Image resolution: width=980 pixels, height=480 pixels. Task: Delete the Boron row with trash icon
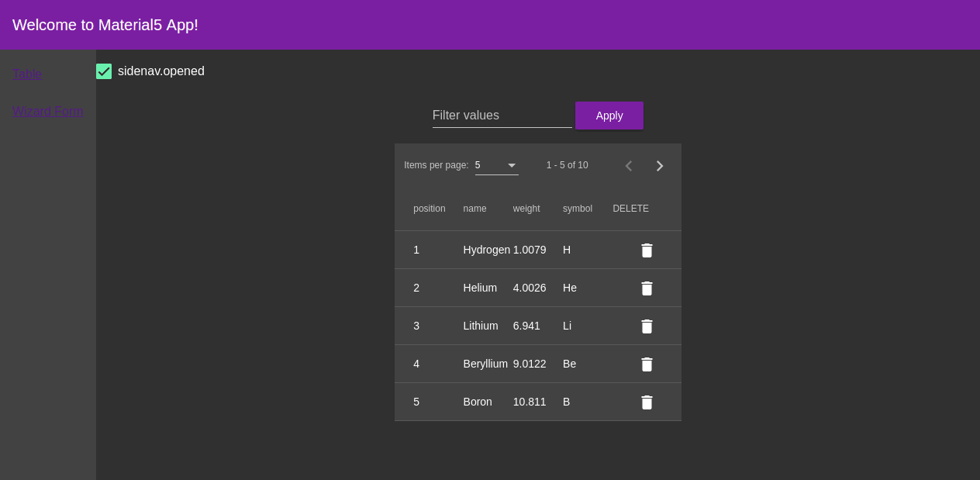pyautogui.click(x=647, y=402)
